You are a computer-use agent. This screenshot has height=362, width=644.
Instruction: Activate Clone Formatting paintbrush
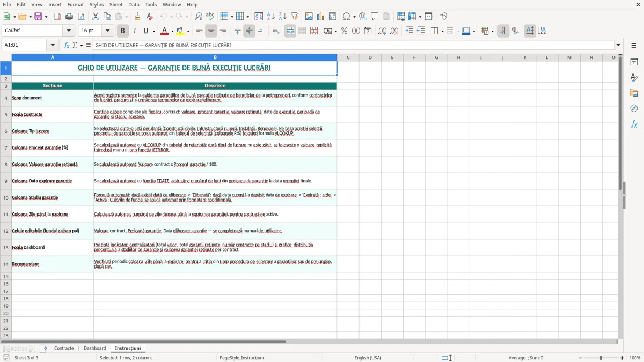point(137,17)
